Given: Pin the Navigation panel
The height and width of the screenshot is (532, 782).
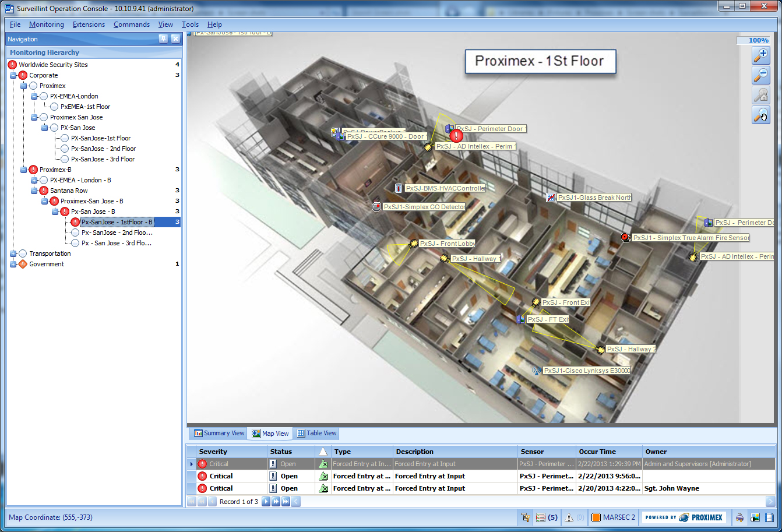Looking at the screenshot, I should 163,39.
